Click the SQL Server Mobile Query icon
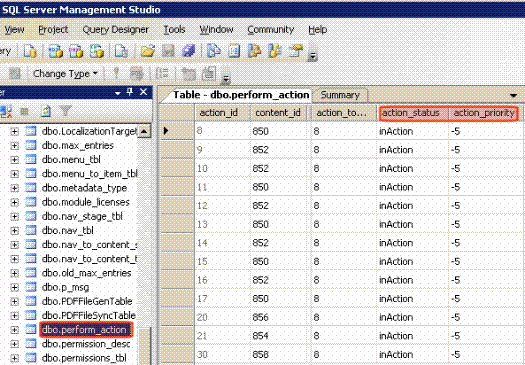The height and width of the screenshot is (365, 525). click(x=121, y=51)
